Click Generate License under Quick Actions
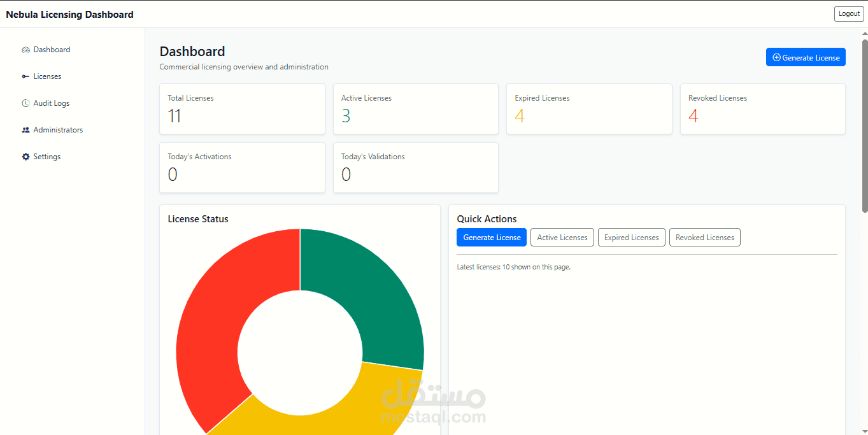 coord(492,238)
